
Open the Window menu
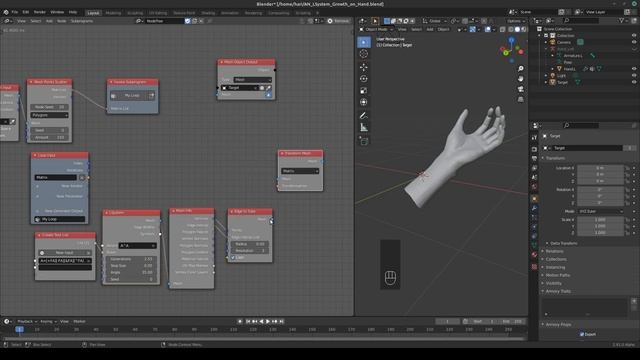click(x=57, y=12)
